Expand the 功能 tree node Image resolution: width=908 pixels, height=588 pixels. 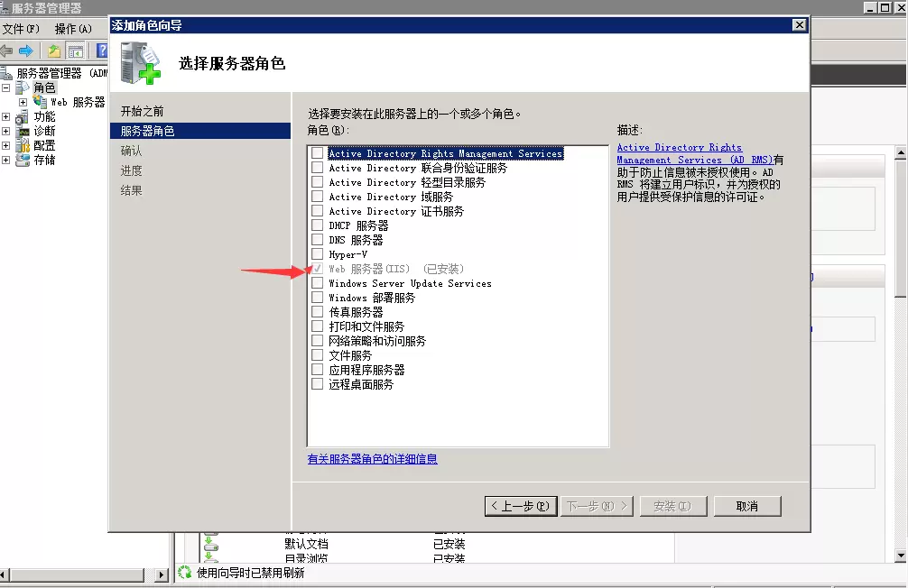click(x=6, y=116)
